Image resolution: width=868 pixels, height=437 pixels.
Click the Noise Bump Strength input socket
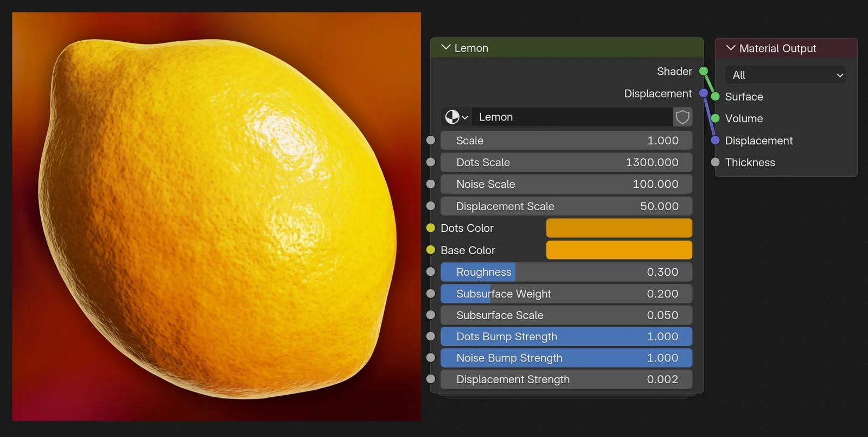[431, 358]
